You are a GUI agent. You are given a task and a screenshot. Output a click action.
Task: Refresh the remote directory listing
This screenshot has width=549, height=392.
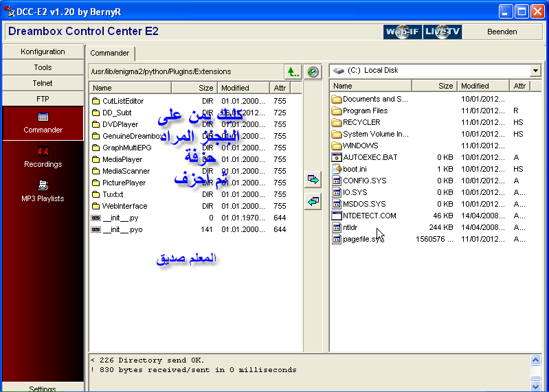tap(313, 72)
